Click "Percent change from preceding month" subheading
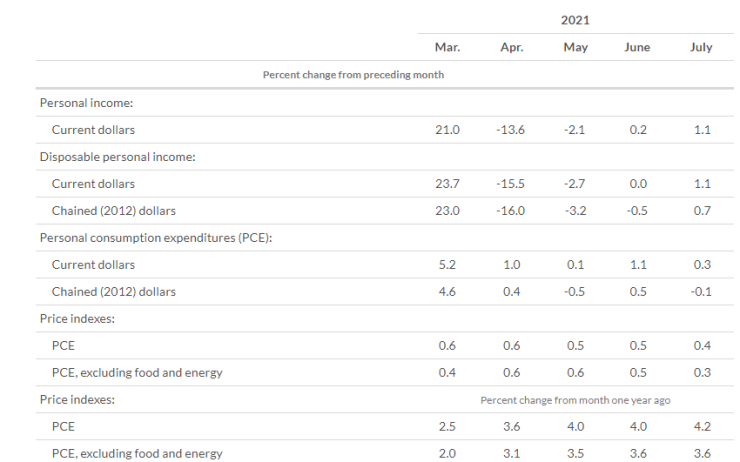Image resolution: width=740 pixels, height=462 pixels. click(353, 75)
